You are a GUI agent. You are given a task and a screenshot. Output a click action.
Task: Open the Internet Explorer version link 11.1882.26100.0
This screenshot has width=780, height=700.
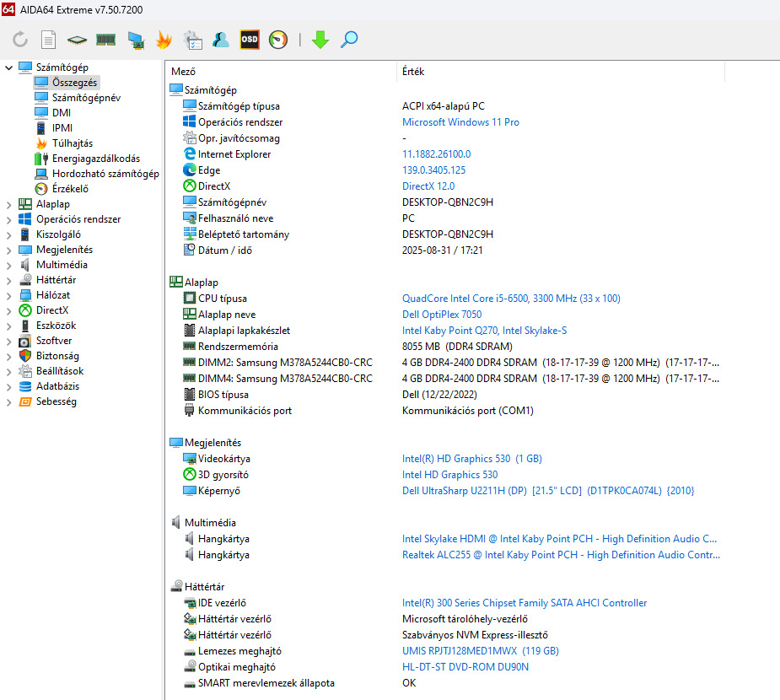(x=436, y=154)
